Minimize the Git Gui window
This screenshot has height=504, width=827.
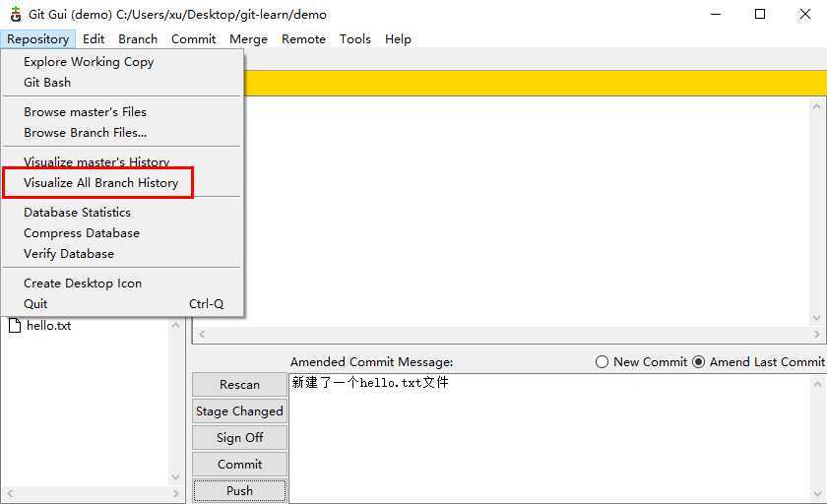coord(715,14)
